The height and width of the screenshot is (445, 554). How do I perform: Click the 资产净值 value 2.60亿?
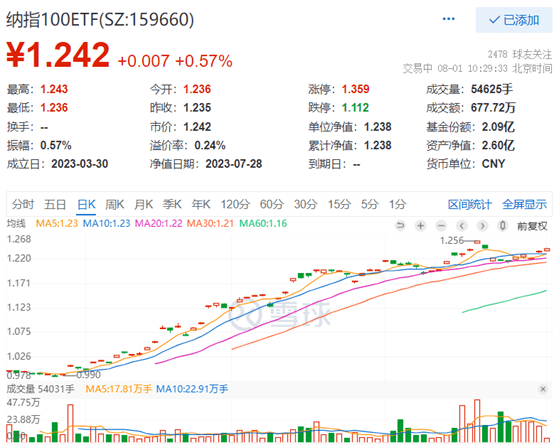498,145
